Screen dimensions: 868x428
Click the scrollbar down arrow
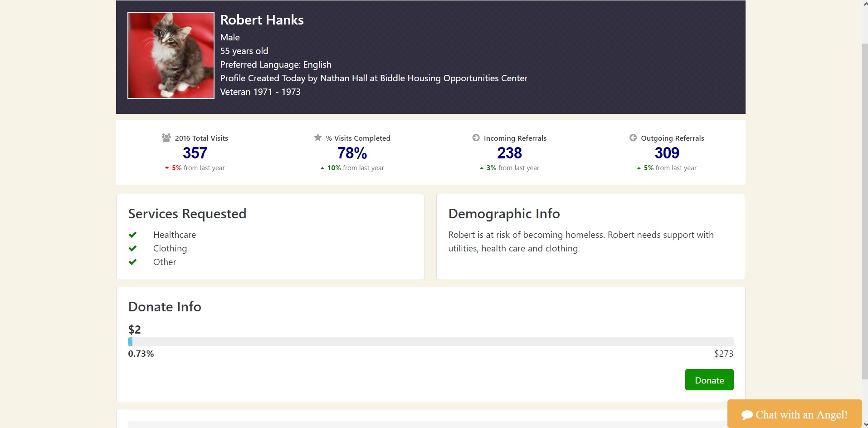[864, 424]
